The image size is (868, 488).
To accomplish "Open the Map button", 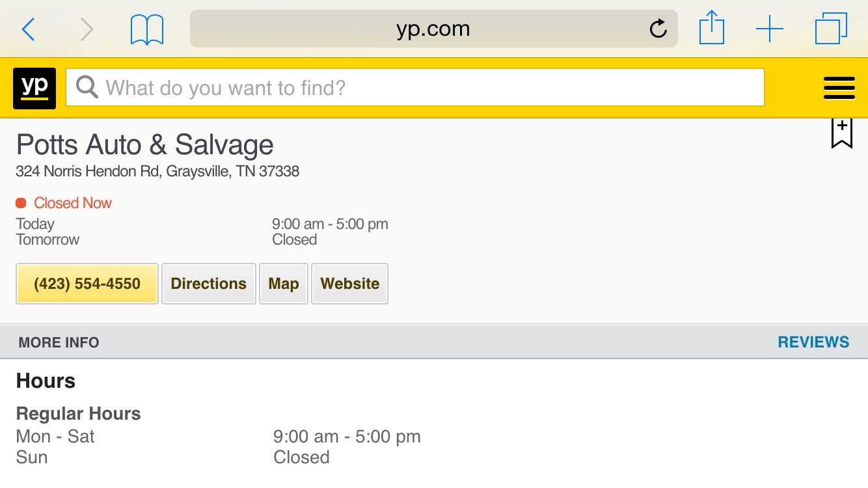I will 284,284.
